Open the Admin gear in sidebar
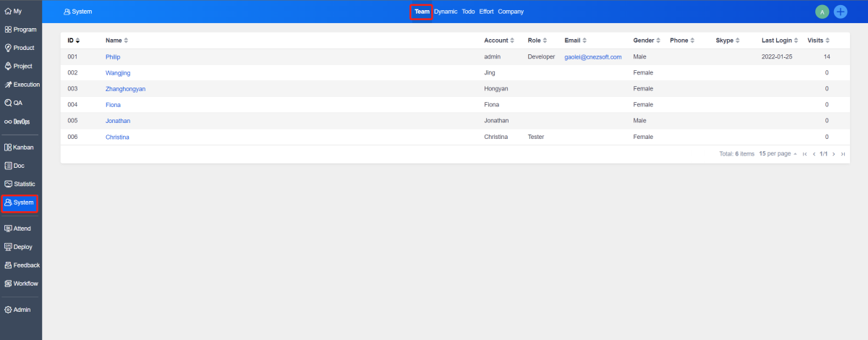The image size is (868, 340). [x=8, y=310]
